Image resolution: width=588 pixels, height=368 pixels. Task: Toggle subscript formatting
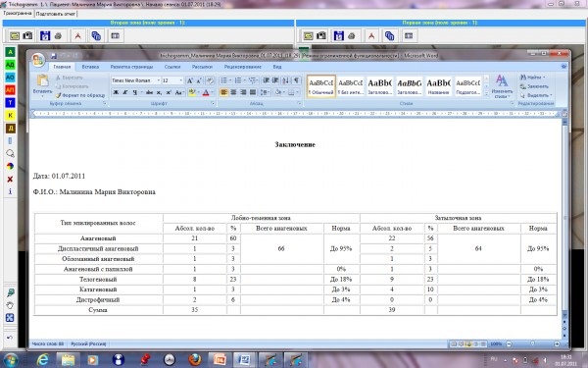pyautogui.click(x=159, y=92)
